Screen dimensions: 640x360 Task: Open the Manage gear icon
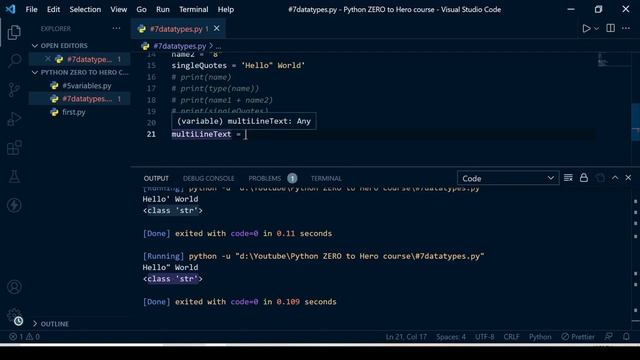coord(14,316)
